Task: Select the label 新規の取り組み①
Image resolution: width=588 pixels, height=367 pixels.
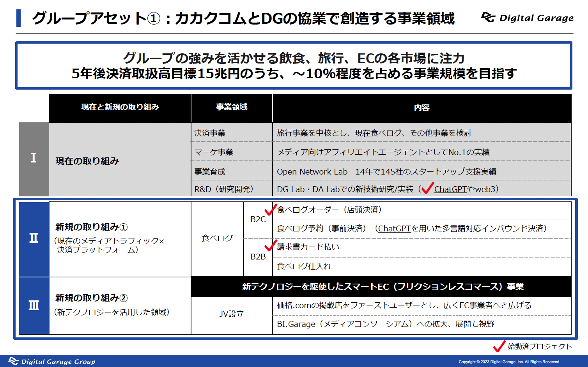Action: [x=91, y=227]
